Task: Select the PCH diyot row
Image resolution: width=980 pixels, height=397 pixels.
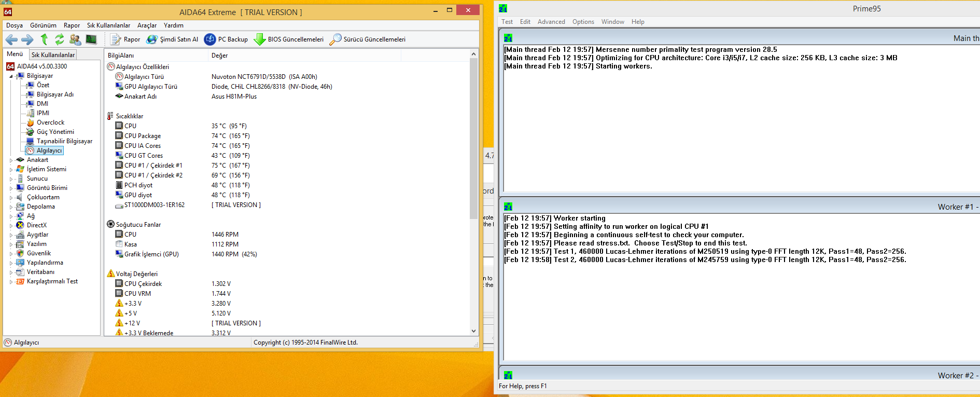Action: click(x=287, y=185)
